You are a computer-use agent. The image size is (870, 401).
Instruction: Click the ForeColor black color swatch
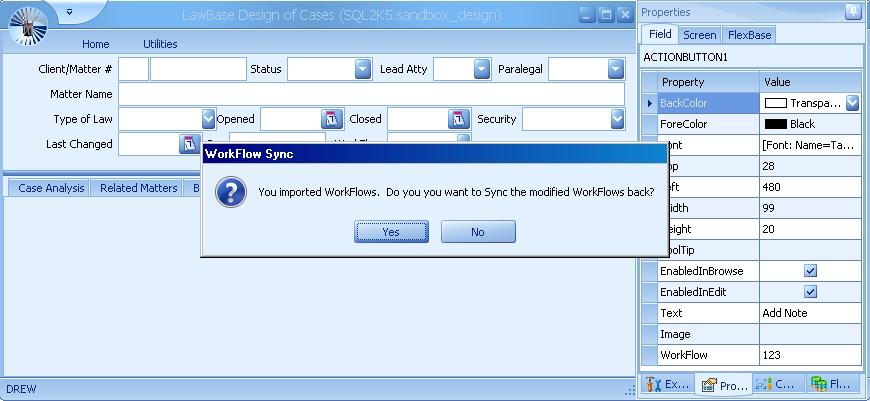(775, 124)
